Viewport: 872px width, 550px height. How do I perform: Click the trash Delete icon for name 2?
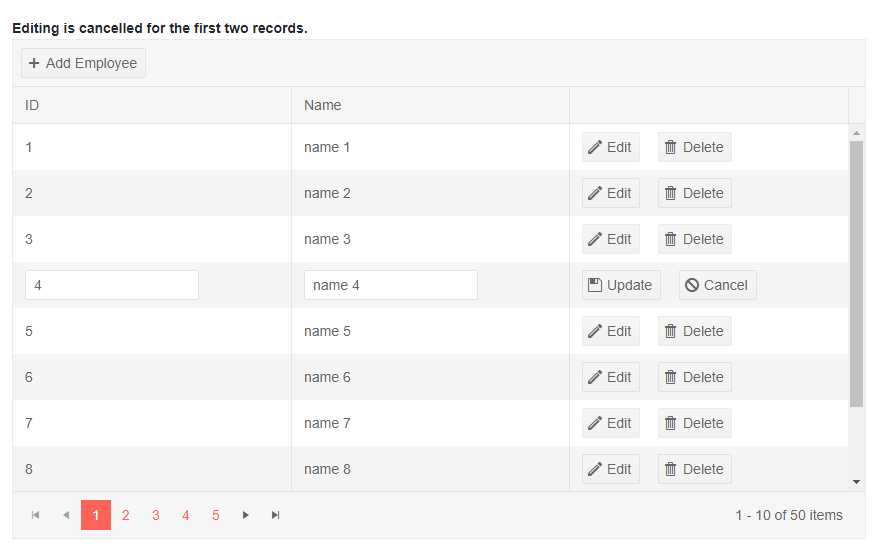[x=671, y=193]
